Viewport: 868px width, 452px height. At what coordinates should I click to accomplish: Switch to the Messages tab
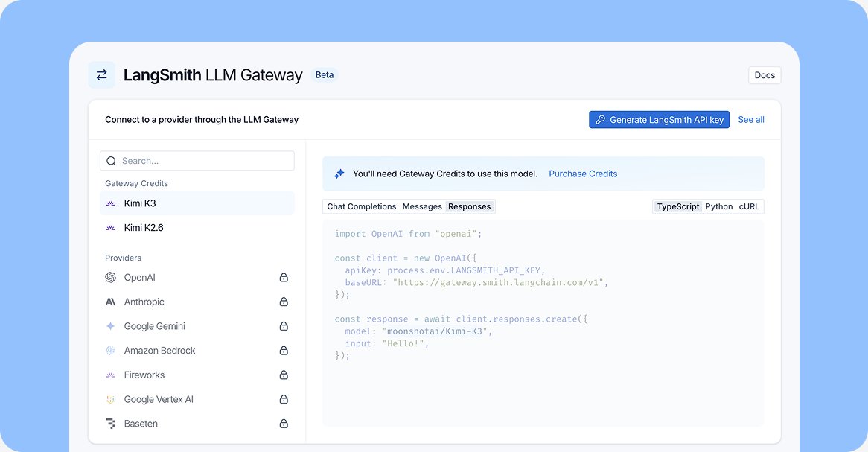(422, 206)
